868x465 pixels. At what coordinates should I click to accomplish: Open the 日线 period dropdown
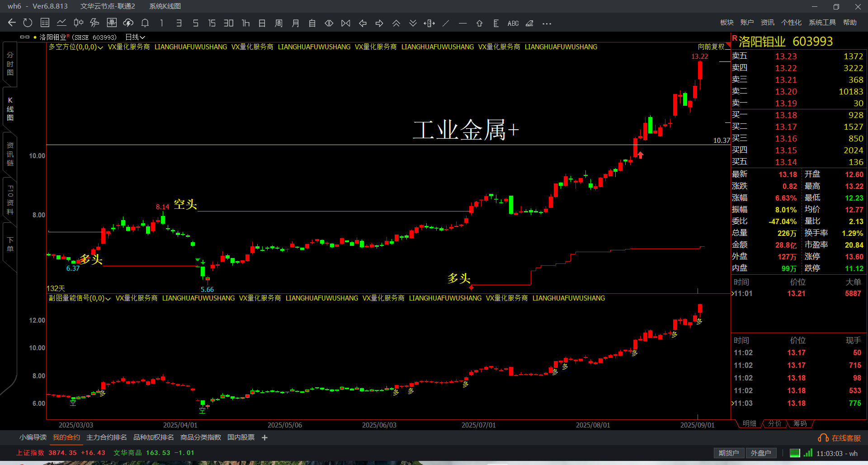[x=135, y=37]
